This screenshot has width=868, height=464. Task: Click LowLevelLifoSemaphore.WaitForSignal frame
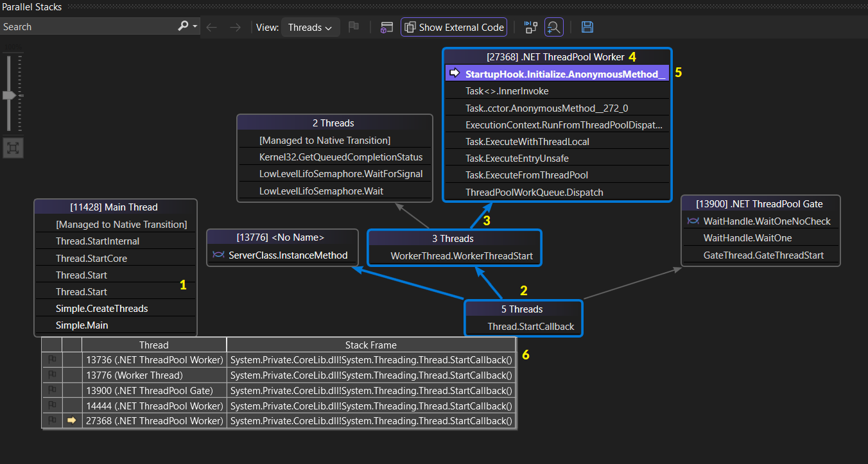[x=341, y=174]
